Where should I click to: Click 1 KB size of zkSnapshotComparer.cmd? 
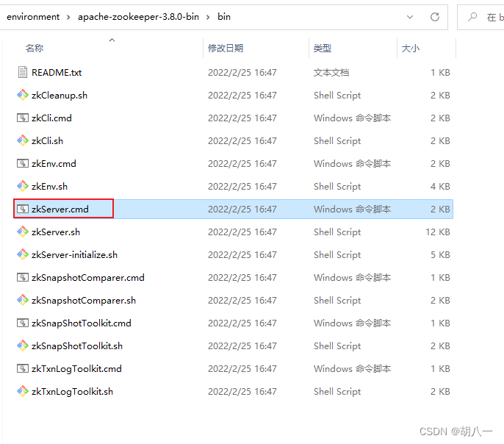pyautogui.click(x=440, y=278)
